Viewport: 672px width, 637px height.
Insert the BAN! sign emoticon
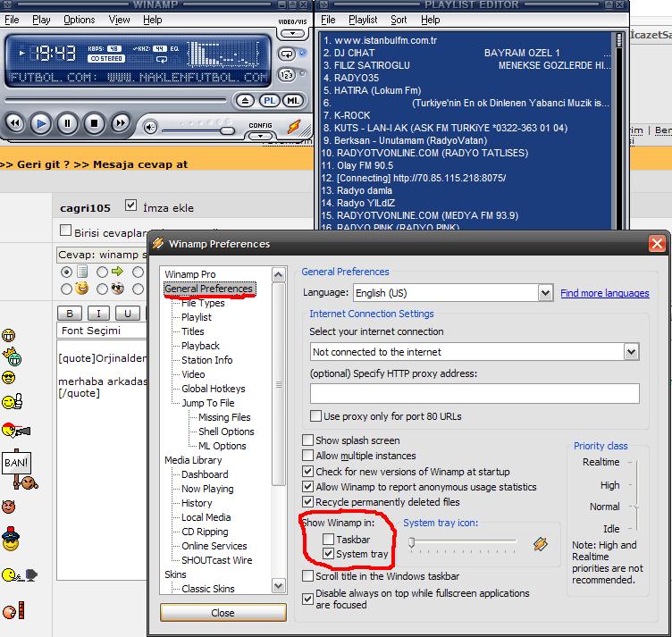[x=20, y=469]
